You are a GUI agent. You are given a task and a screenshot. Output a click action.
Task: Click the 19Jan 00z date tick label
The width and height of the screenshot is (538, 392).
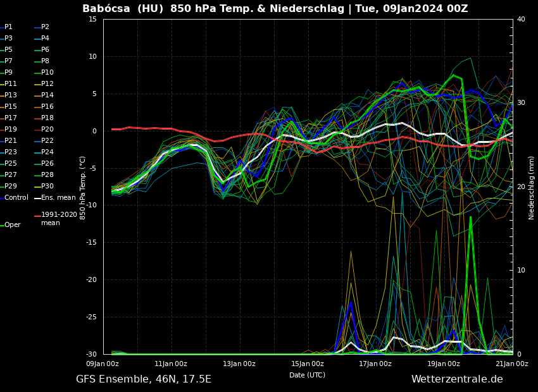click(x=444, y=364)
